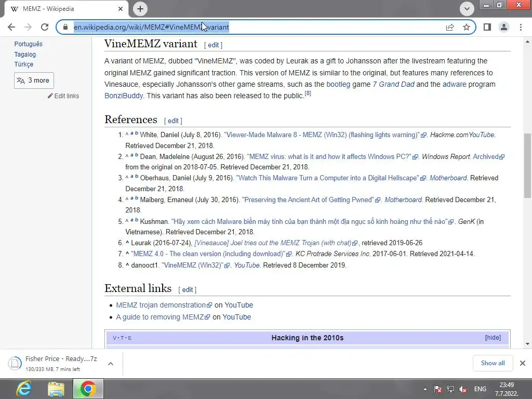
Task: Open the network tray icon
Action: [450, 389]
